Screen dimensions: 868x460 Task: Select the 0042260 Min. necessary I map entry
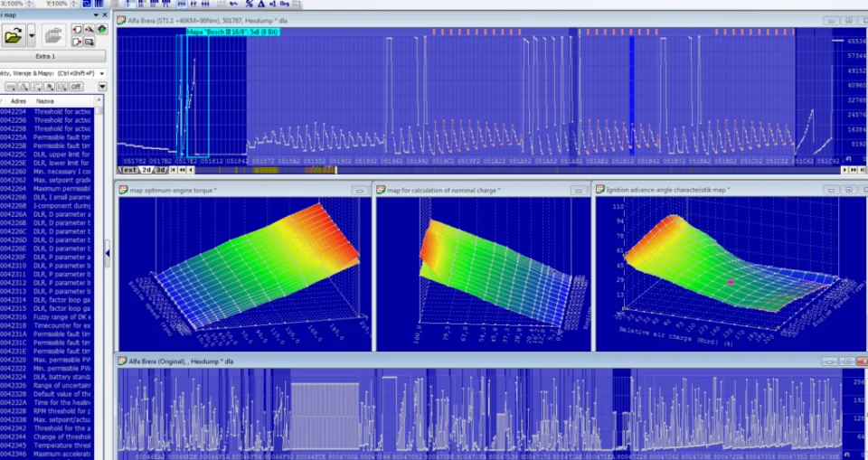tap(47, 172)
